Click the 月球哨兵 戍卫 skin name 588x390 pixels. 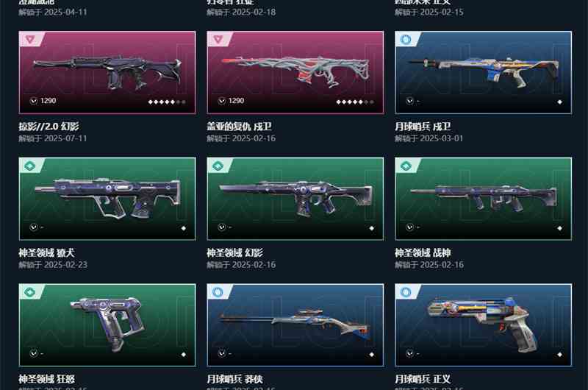(x=423, y=127)
